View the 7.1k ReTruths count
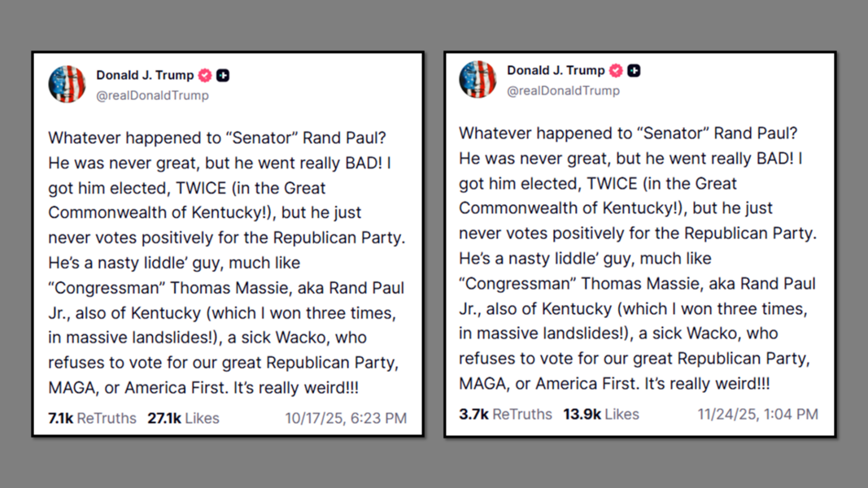 [x=93, y=418]
